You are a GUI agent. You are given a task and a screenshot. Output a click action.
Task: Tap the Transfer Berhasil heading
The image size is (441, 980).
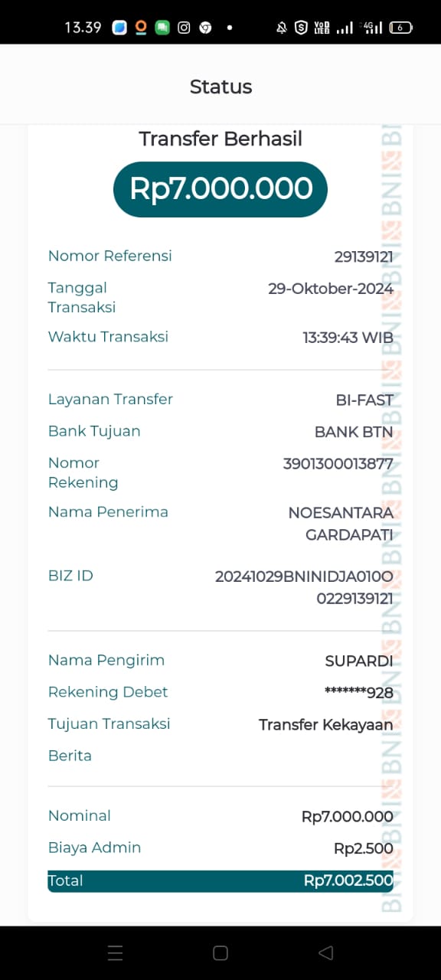point(220,139)
